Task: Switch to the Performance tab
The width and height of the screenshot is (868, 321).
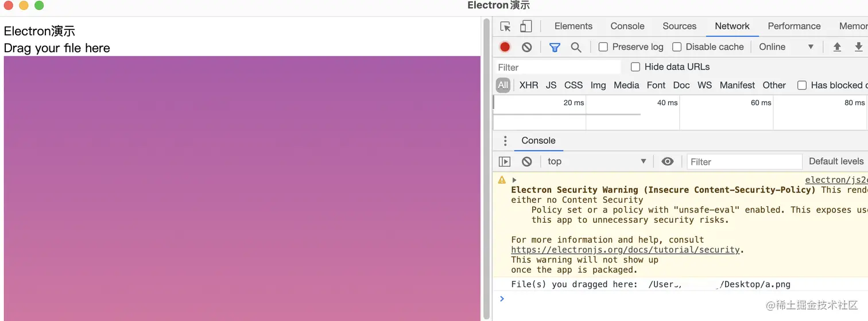Action: tap(794, 26)
